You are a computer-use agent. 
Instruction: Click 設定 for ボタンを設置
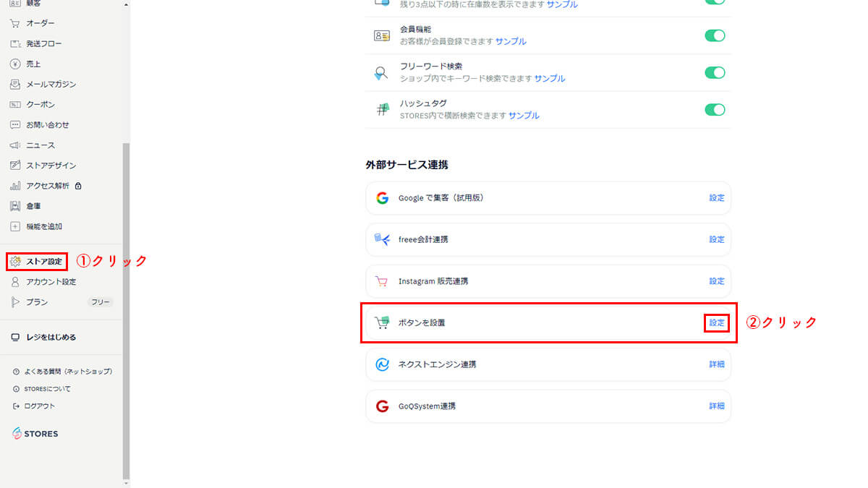(x=717, y=322)
